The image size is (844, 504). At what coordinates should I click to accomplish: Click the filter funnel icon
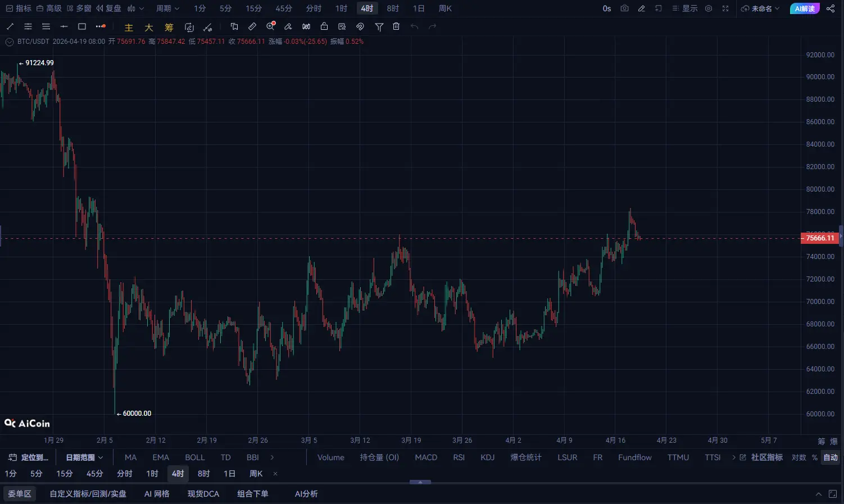[379, 27]
